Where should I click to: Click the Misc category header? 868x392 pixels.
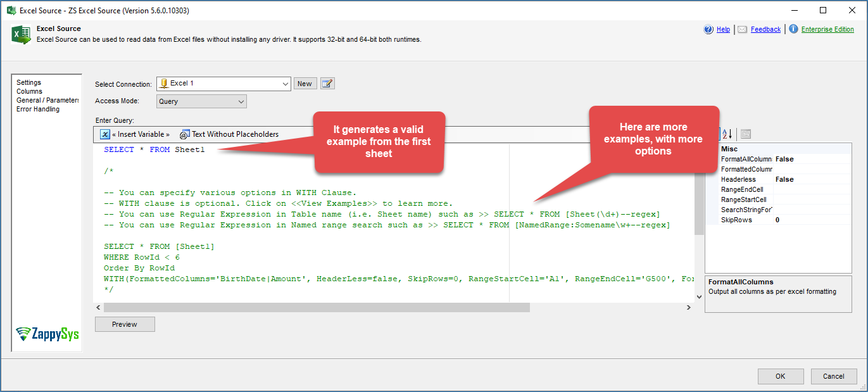729,149
